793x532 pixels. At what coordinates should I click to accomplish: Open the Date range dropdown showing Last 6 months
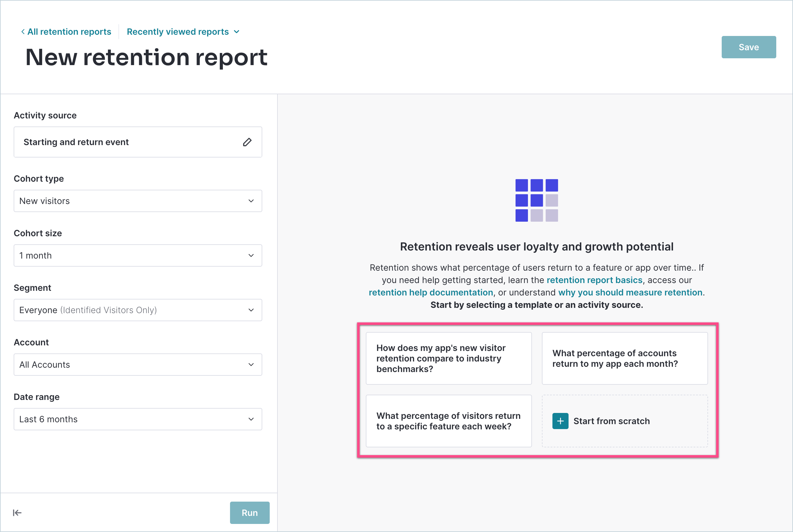(x=138, y=419)
